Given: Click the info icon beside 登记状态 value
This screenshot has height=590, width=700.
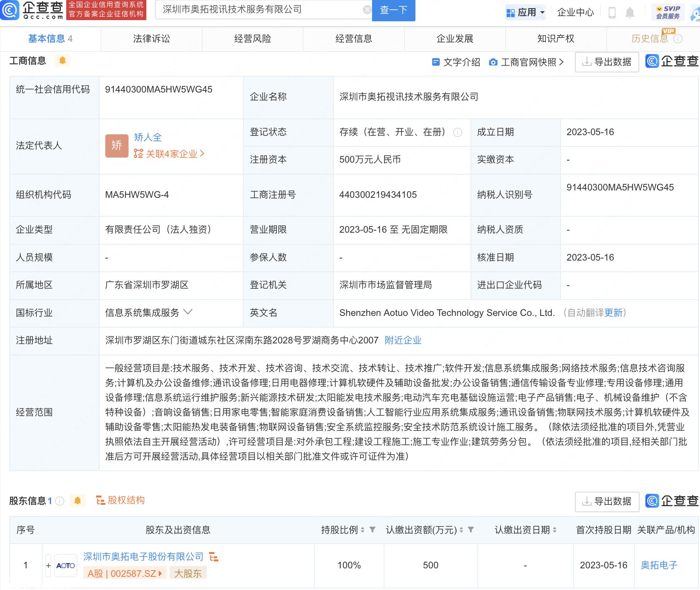Looking at the screenshot, I should (x=457, y=132).
